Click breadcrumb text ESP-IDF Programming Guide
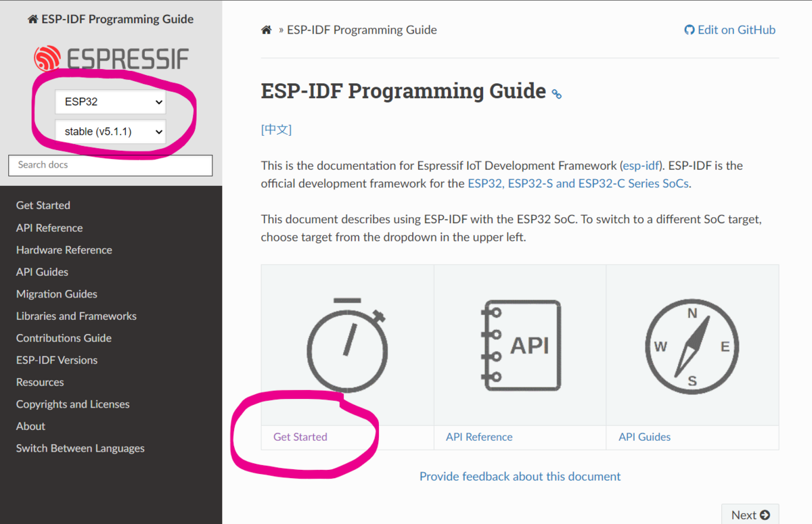The width and height of the screenshot is (812, 524). (362, 30)
